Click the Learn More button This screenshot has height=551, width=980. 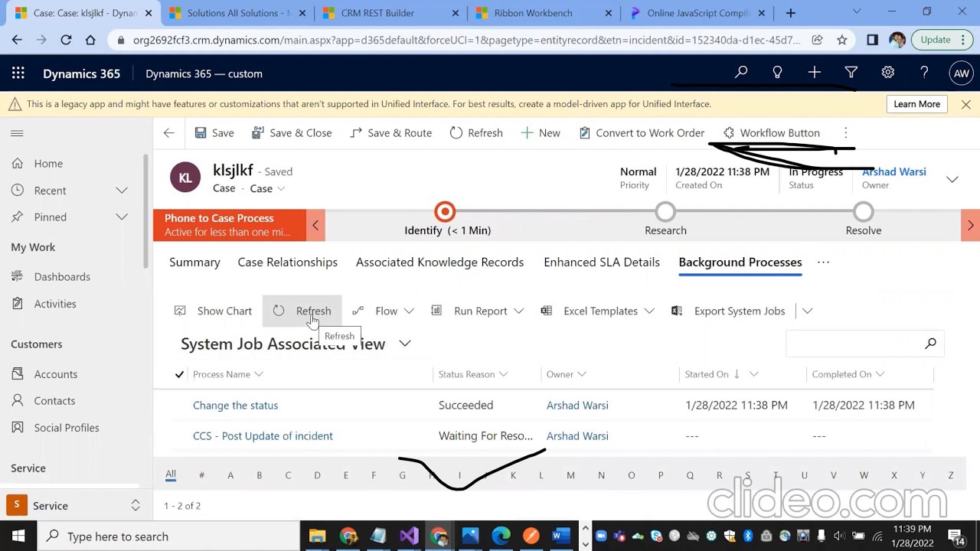click(916, 104)
